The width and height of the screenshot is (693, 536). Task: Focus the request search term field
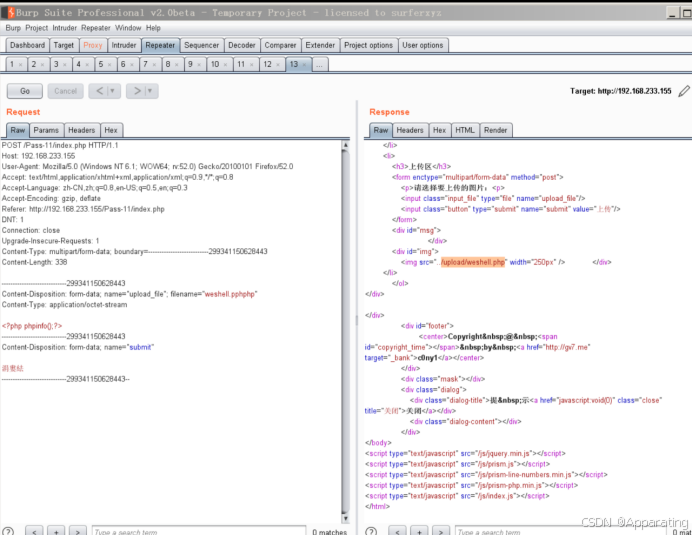[199, 532]
